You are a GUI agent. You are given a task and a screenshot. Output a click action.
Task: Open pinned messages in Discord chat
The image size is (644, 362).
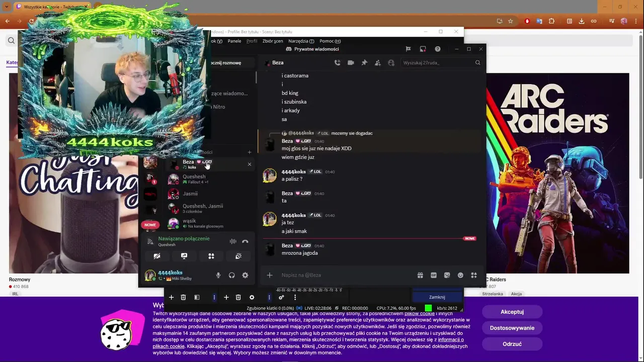(364, 63)
